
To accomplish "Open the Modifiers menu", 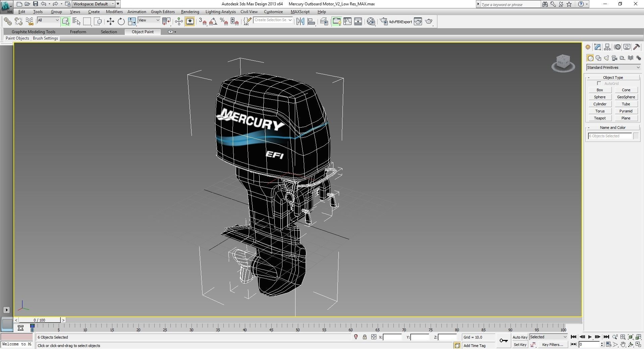I will pyautogui.click(x=114, y=12).
